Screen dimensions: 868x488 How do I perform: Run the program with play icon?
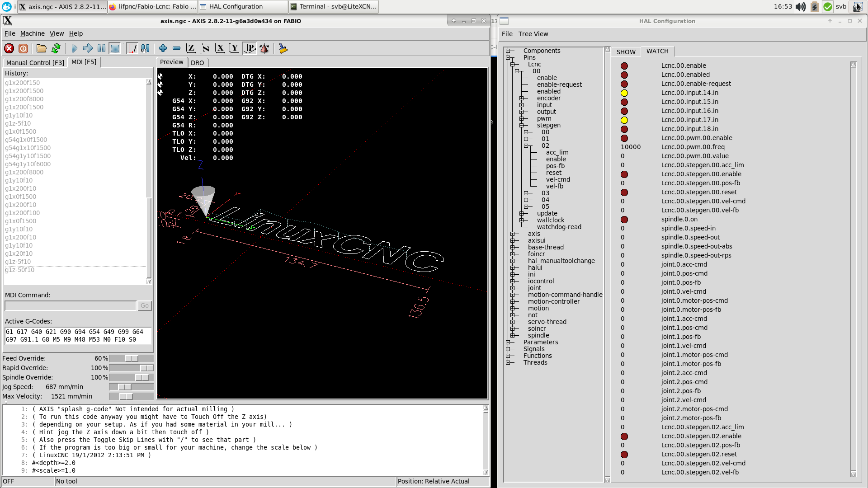74,48
